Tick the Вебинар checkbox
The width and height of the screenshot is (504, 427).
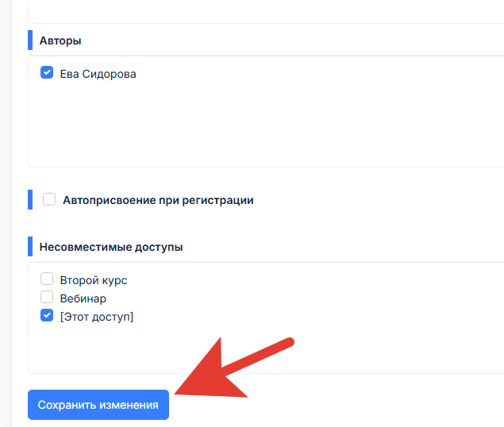[x=47, y=298]
